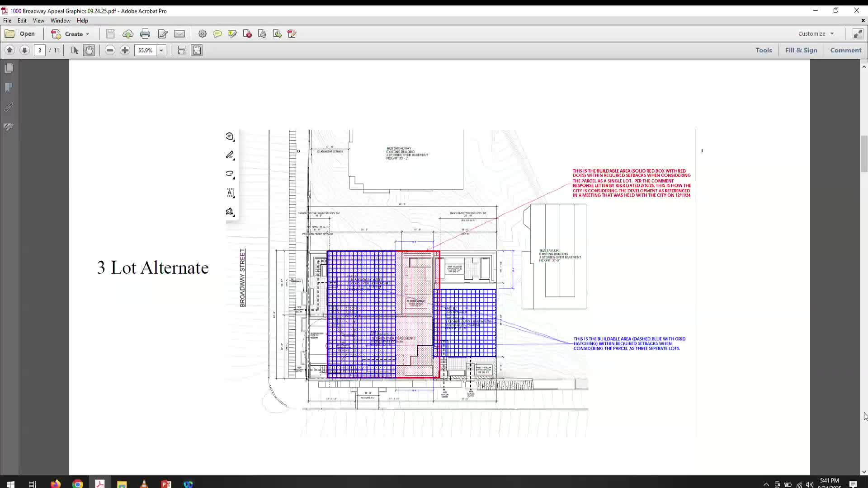This screenshot has height=488, width=868.
Task: Open the Window menu
Action: pyautogui.click(x=60, y=20)
